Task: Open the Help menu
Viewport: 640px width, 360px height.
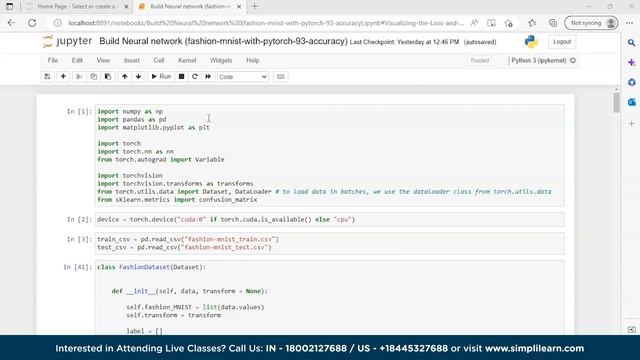Action: (x=253, y=60)
